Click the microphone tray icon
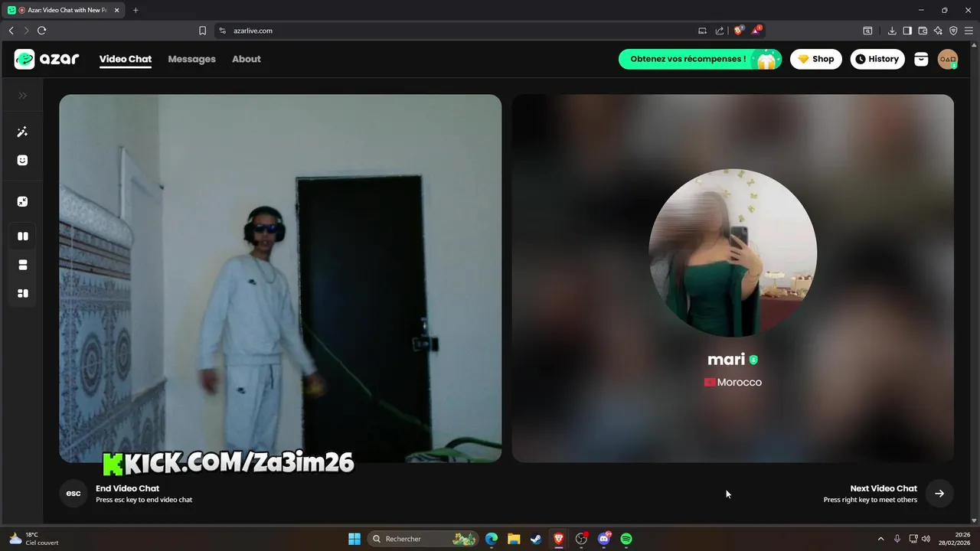This screenshot has height=551, width=980. (897, 539)
